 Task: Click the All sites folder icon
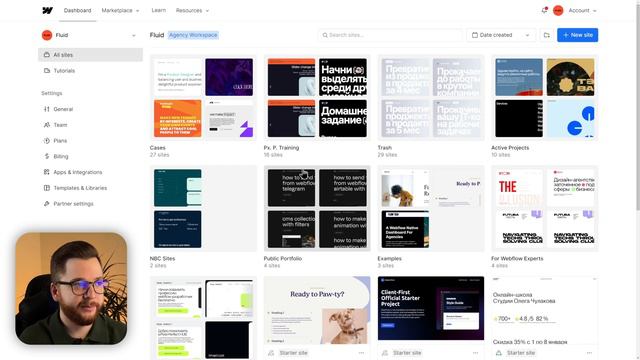47,55
